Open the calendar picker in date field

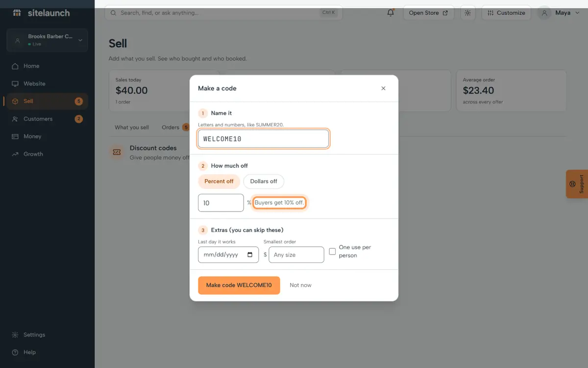pyautogui.click(x=250, y=255)
